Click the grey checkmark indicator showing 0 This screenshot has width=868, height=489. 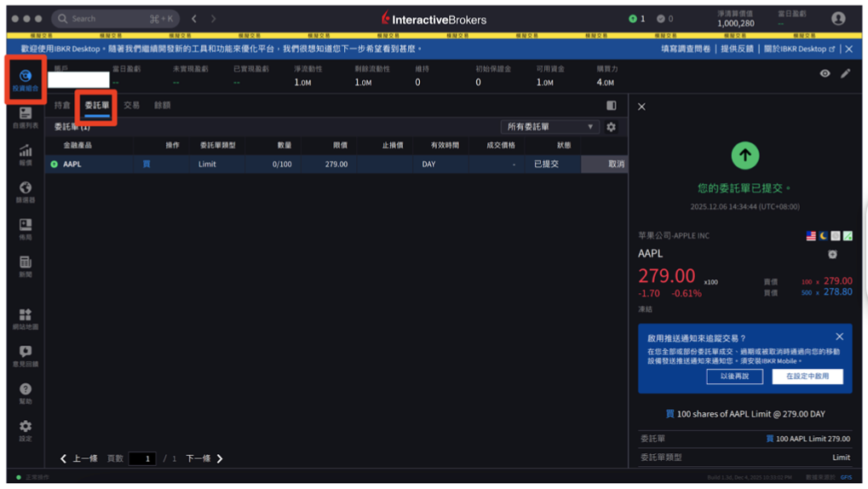(x=664, y=19)
